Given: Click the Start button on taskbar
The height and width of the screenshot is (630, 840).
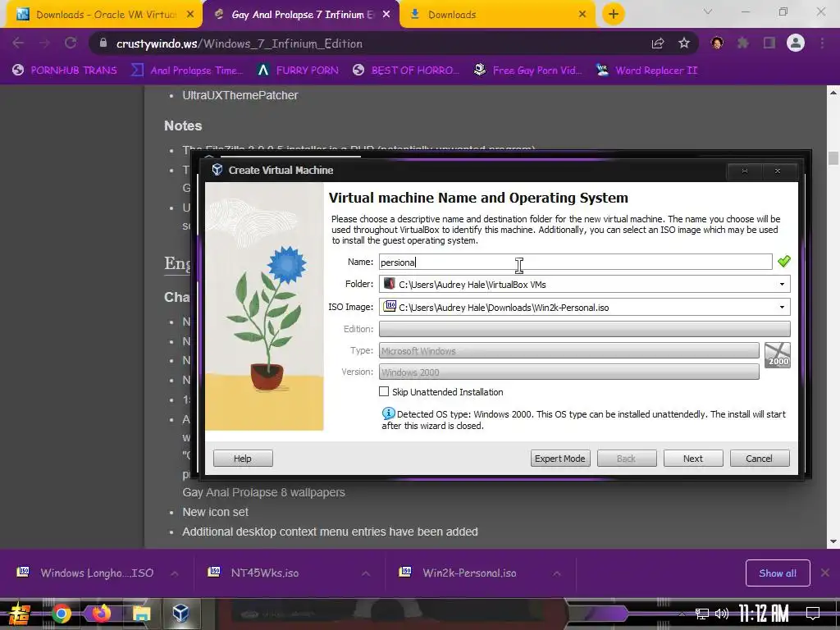Looking at the screenshot, I should coord(20,614).
